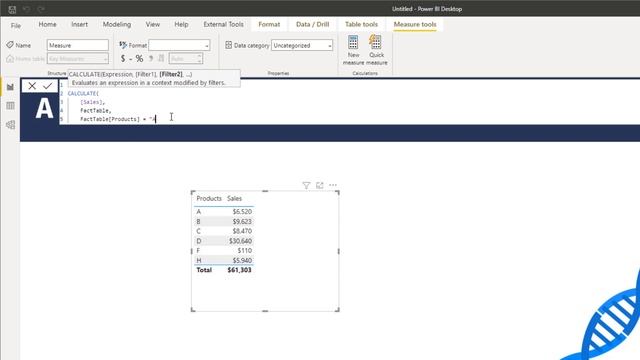Open the Table tools tab
The image size is (640, 360).
pyautogui.click(x=361, y=24)
